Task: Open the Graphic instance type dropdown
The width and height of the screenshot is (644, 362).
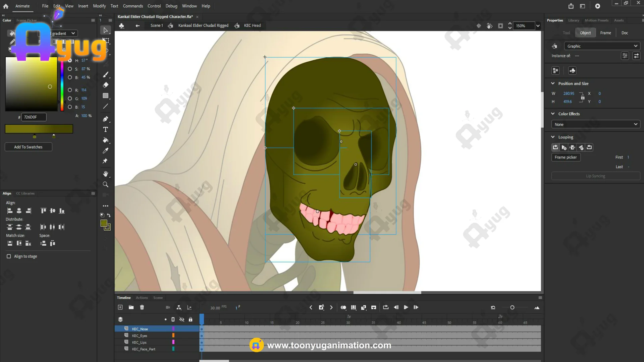Action: coord(602,46)
